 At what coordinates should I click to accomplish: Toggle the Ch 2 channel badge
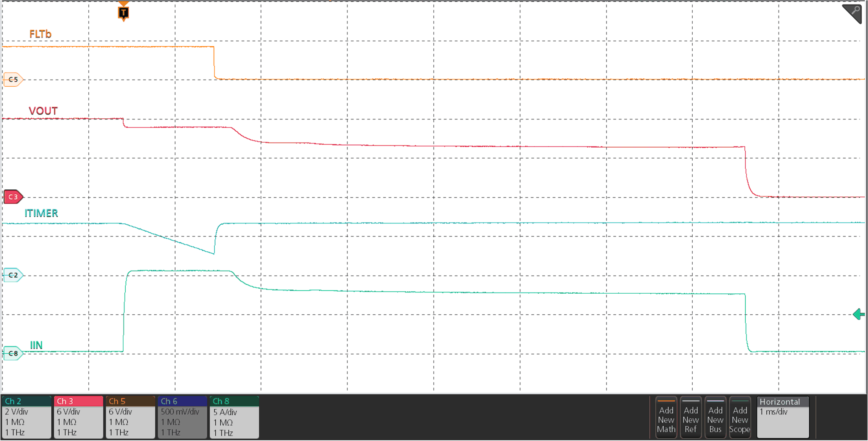(26, 401)
